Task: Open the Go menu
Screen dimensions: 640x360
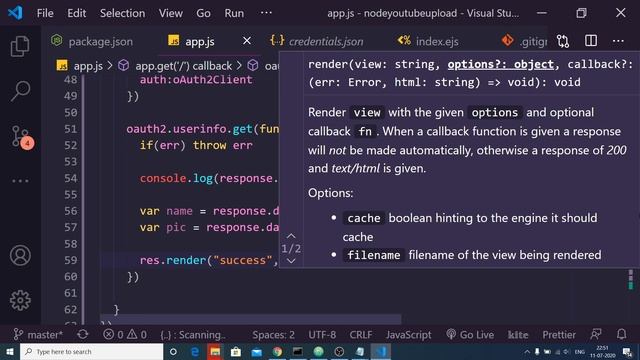Action: [203, 13]
